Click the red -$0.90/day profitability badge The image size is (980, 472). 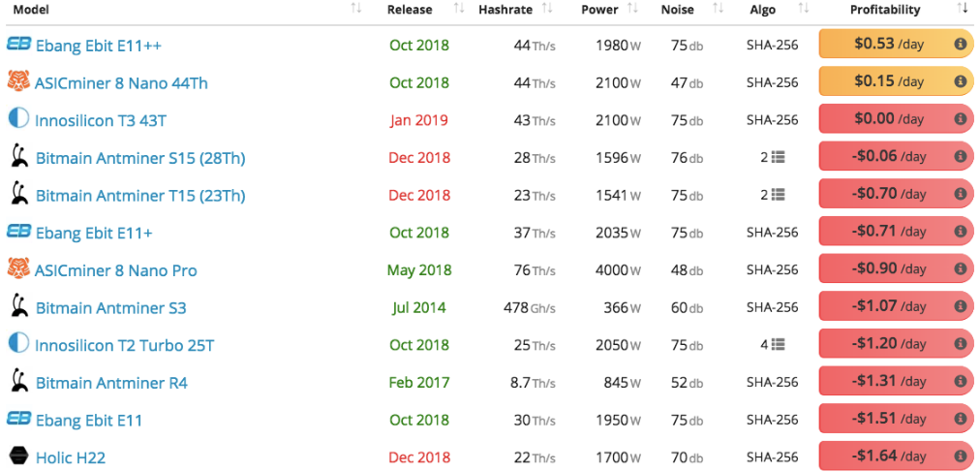896,268
